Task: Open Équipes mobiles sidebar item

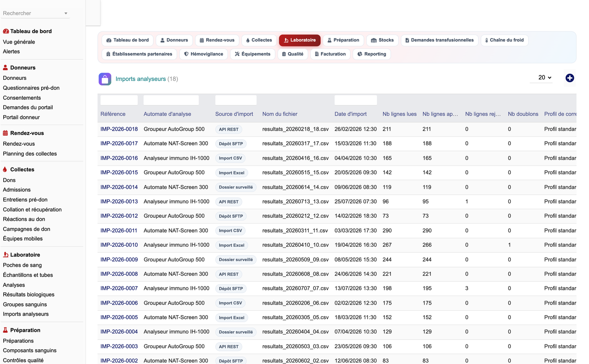Action: (x=23, y=239)
